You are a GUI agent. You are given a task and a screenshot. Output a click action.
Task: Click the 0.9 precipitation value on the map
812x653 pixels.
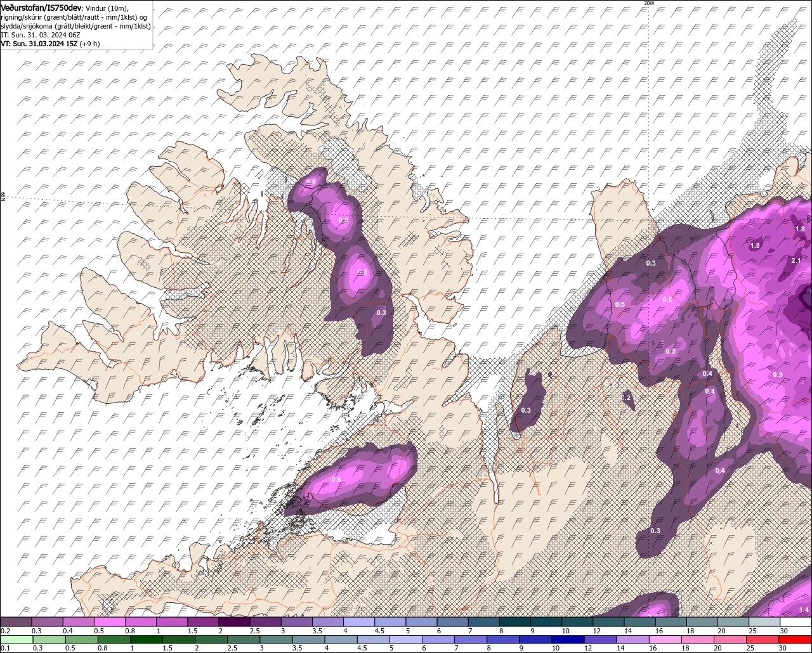[x=778, y=375]
